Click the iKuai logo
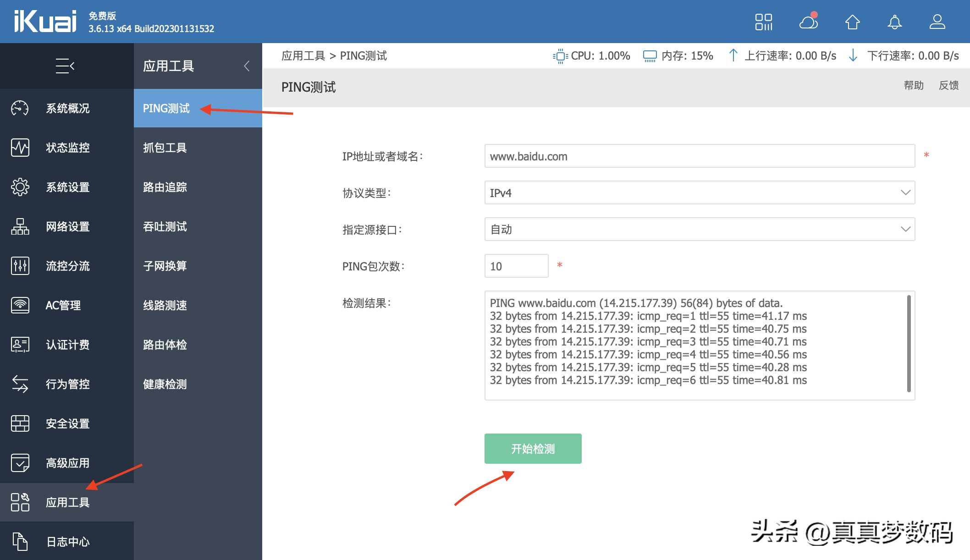The image size is (970, 560). tap(45, 22)
